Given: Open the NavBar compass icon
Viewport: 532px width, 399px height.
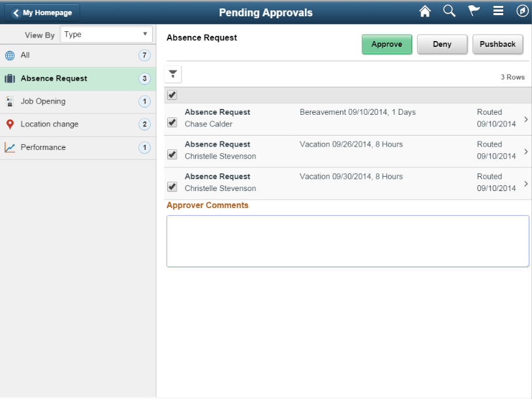Looking at the screenshot, I should [522, 10].
